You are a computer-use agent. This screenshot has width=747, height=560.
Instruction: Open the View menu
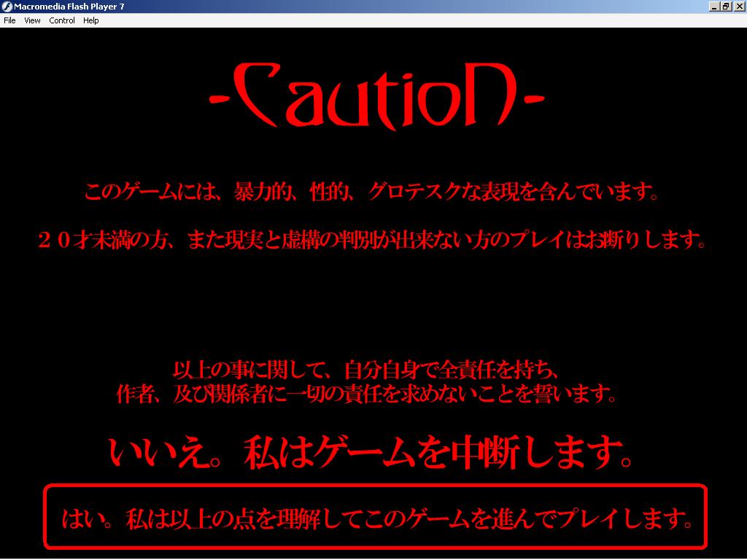coord(32,20)
